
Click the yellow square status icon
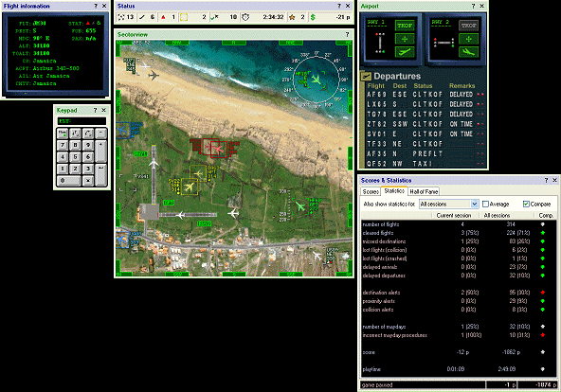[x=184, y=17]
